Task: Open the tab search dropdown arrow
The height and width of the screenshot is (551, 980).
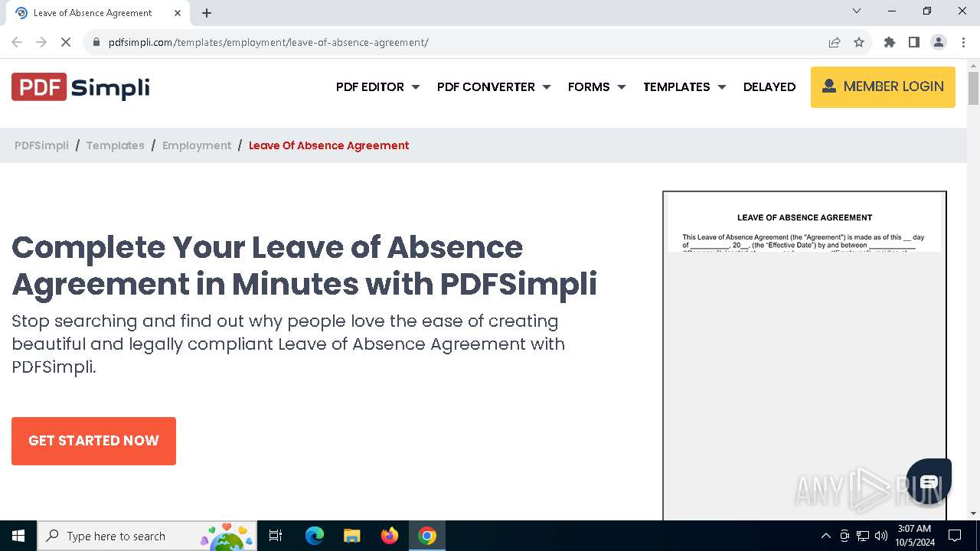Action: coord(857,11)
